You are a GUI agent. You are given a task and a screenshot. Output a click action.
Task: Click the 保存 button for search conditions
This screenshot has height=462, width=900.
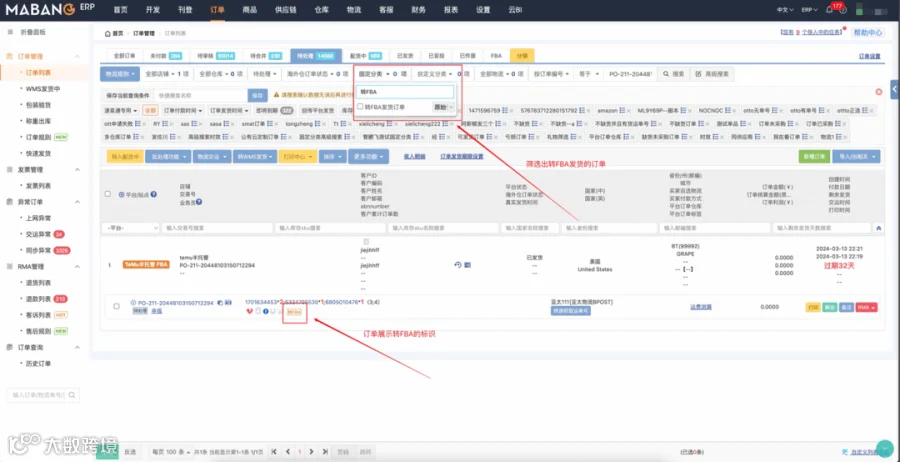(x=258, y=95)
